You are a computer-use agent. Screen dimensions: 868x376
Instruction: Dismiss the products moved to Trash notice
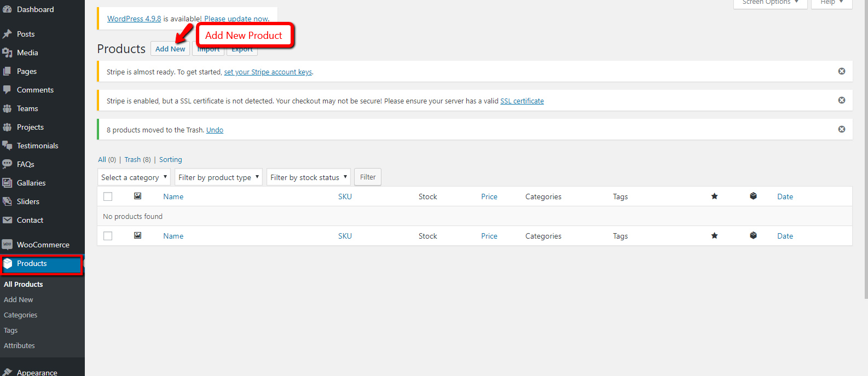[842, 129]
